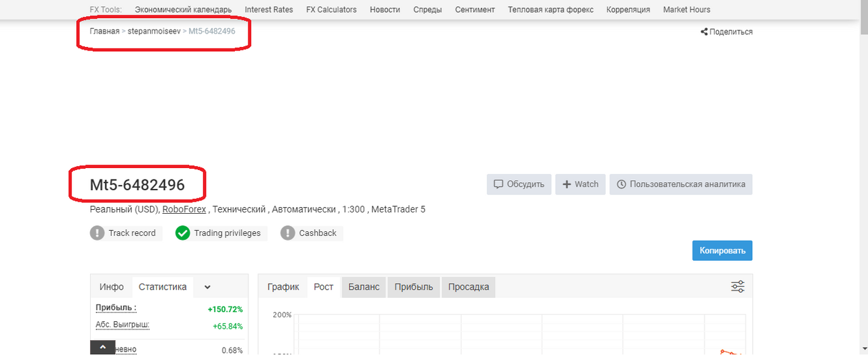Click the Trading privileges label

(x=227, y=233)
